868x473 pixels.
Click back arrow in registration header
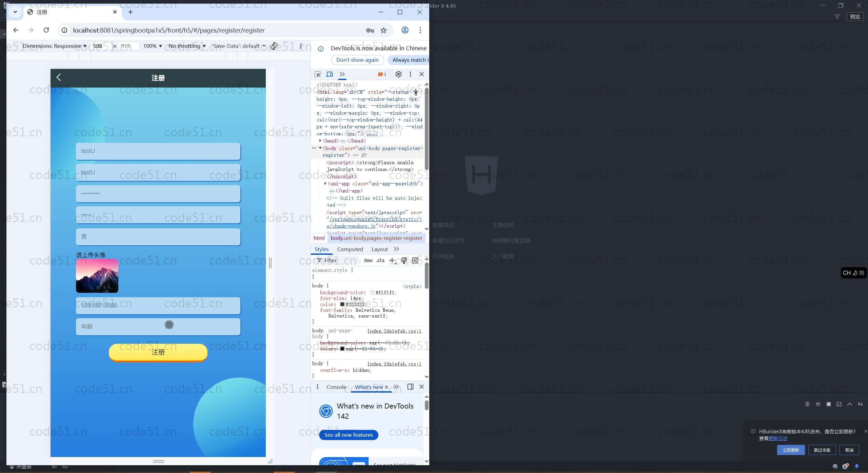[x=59, y=77]
